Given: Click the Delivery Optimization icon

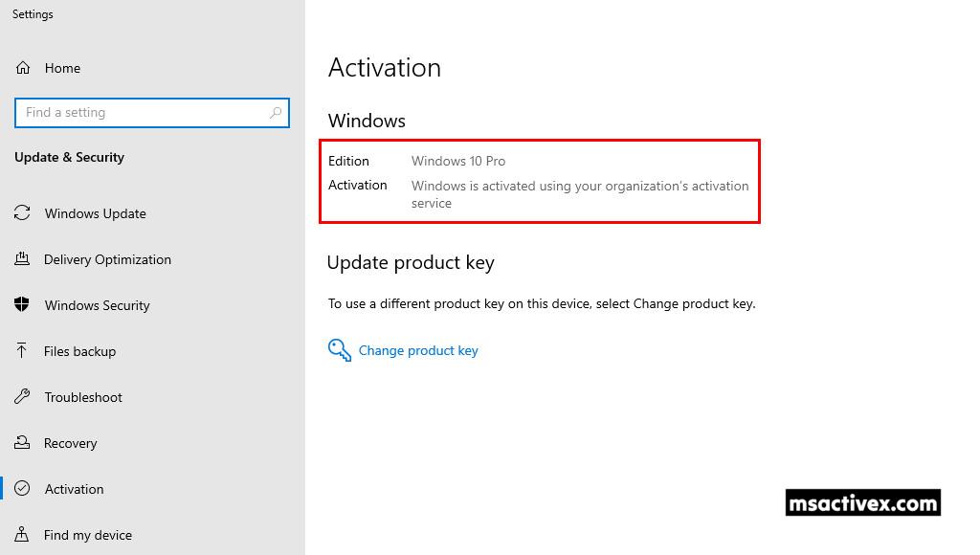Looking at the screenshot, I should coord(22,259).
